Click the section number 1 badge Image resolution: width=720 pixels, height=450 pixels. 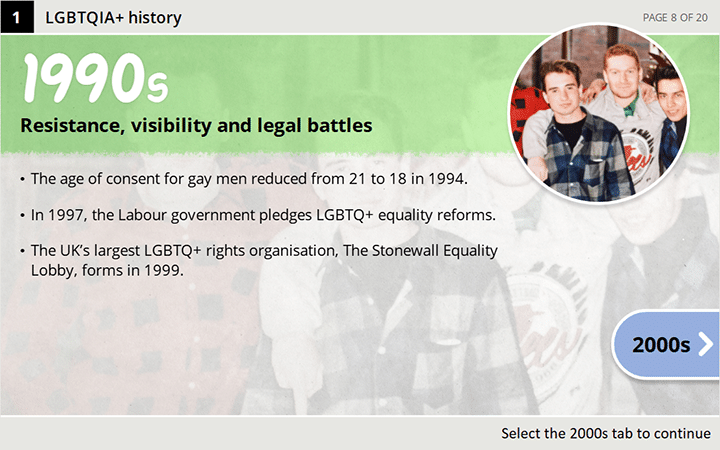click(16, 16)
